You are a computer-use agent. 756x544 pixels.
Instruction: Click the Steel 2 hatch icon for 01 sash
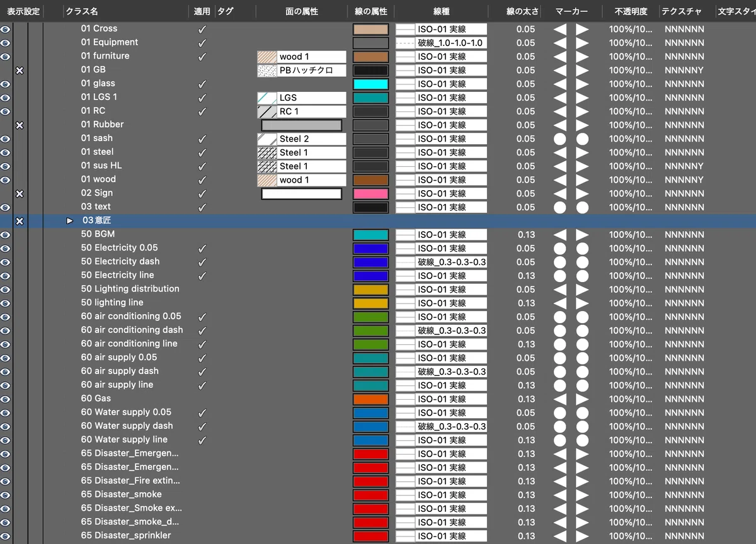pyautogui.click(x=267, y=139)
